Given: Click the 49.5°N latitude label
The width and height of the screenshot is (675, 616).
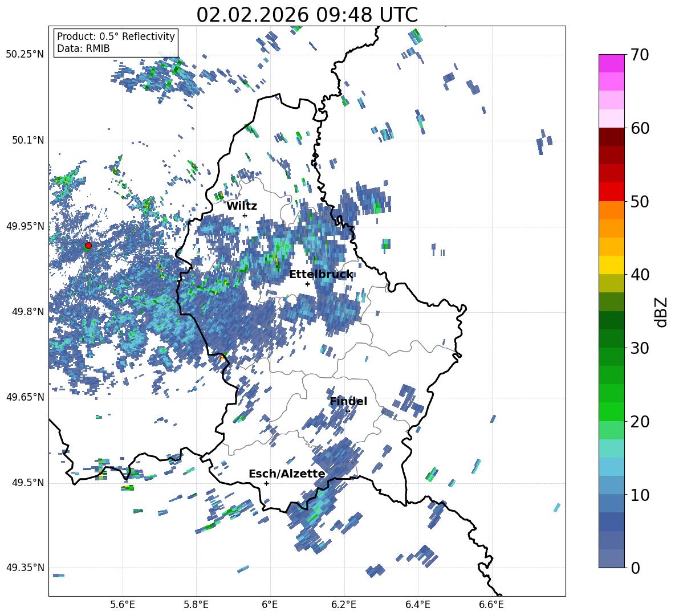Looking at the screenshot, I should pos(28,482).
